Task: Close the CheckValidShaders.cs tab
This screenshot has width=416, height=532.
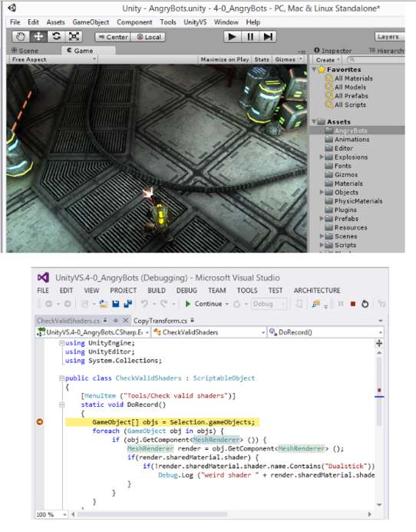Action: [126, 320]
